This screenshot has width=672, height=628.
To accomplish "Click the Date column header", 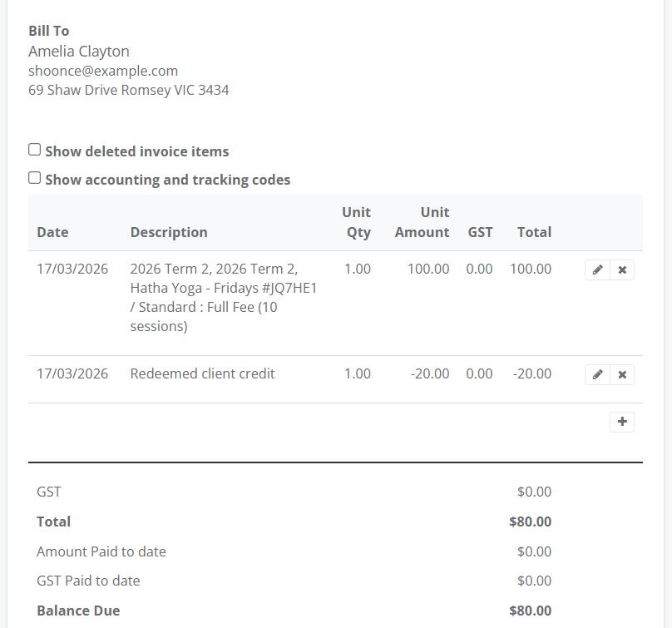I will click(x=52, y=232).
